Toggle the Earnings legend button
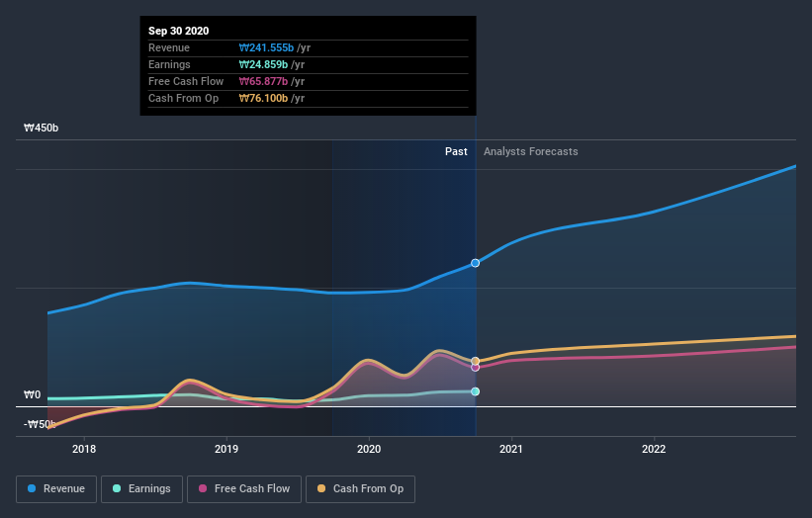This screenshot has height=518, width=812. point(141,489)
